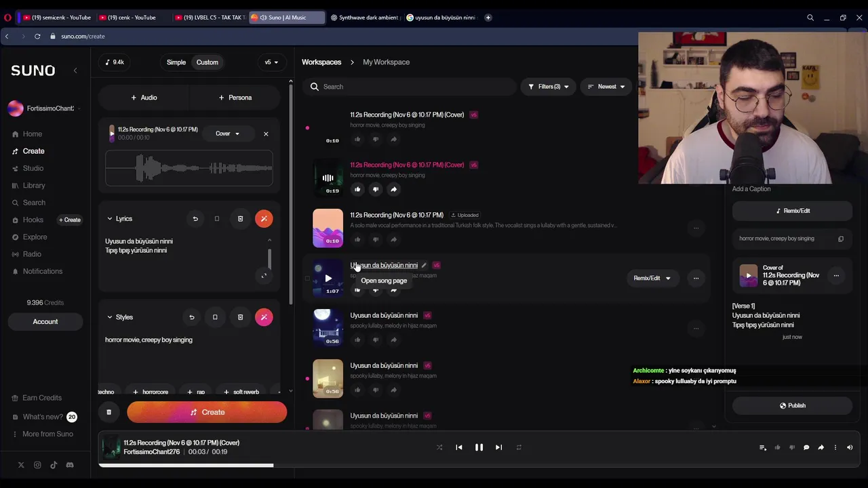Viewport: 868px width, 488px height.
Task: Click the Create badge beside Hooks
Action: click(70, 220)
